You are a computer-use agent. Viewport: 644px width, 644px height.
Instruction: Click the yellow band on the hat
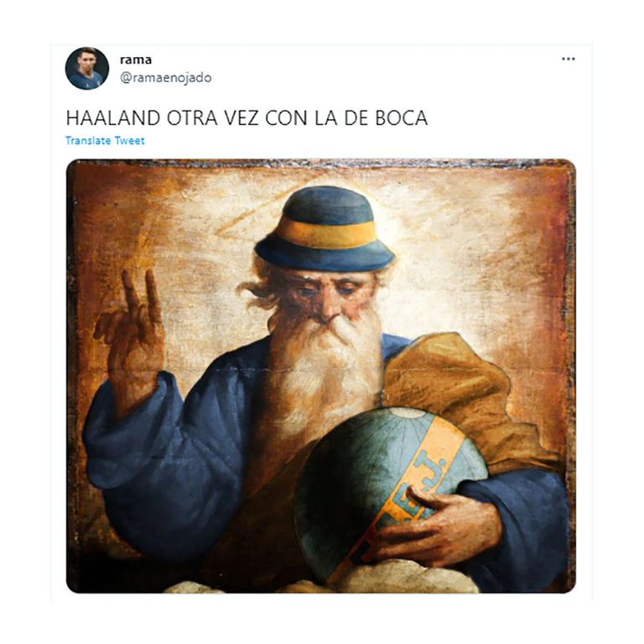pos(326,233)
